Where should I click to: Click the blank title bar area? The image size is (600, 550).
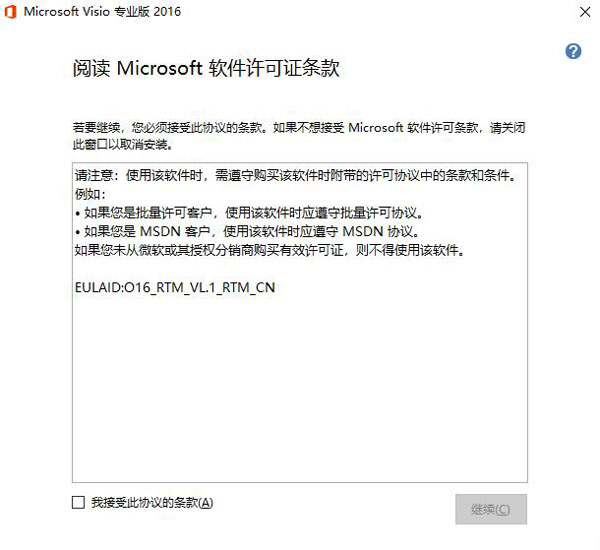click(350, 12)
